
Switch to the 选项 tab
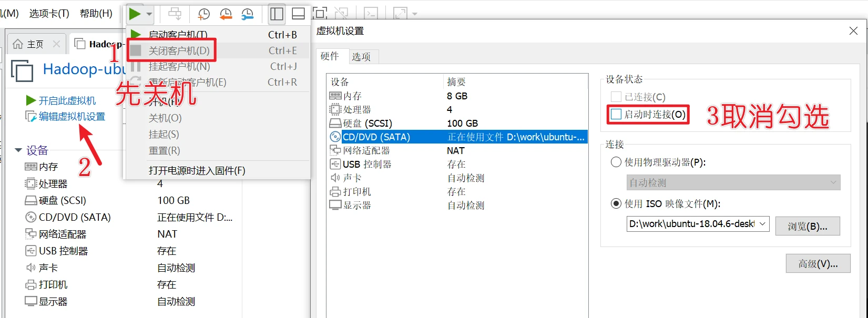coord(361,57)
